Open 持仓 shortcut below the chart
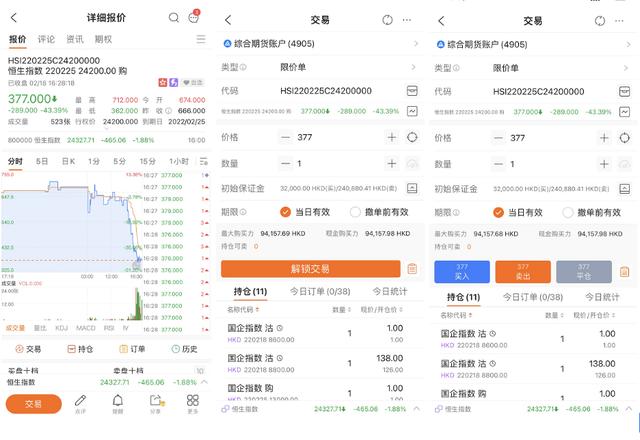640x440 pixels. [x=80, y=349]
